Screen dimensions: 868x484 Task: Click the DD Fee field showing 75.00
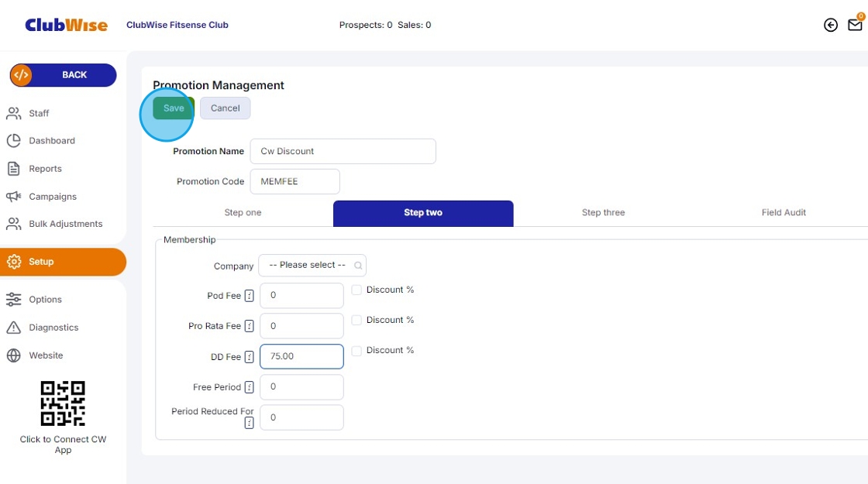pos(301,356)
